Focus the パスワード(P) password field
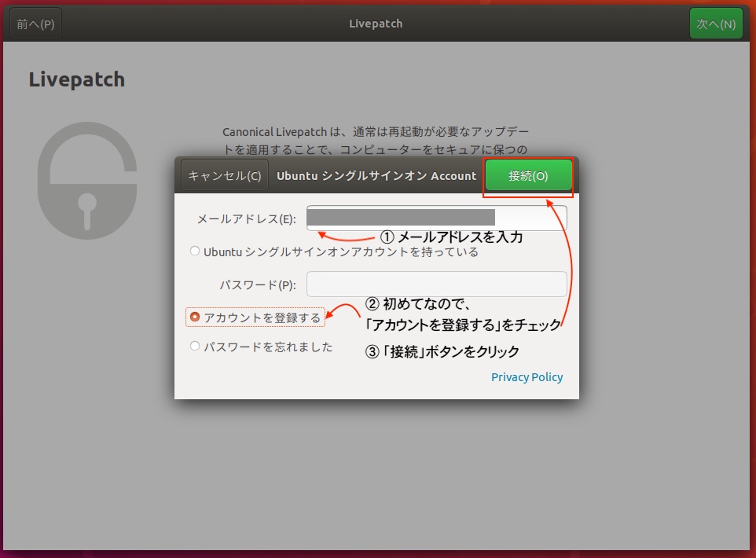This screenshot has height=558, width=756. pos(437,284)
